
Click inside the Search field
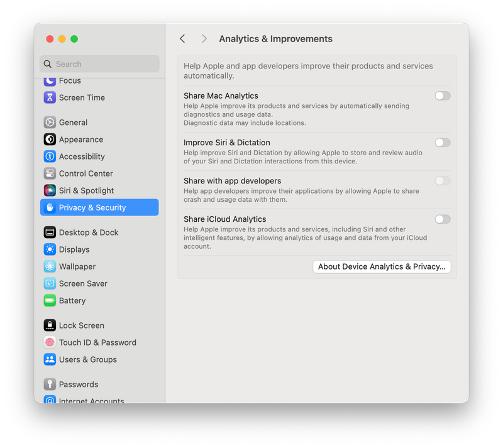(x=99, y=64)
